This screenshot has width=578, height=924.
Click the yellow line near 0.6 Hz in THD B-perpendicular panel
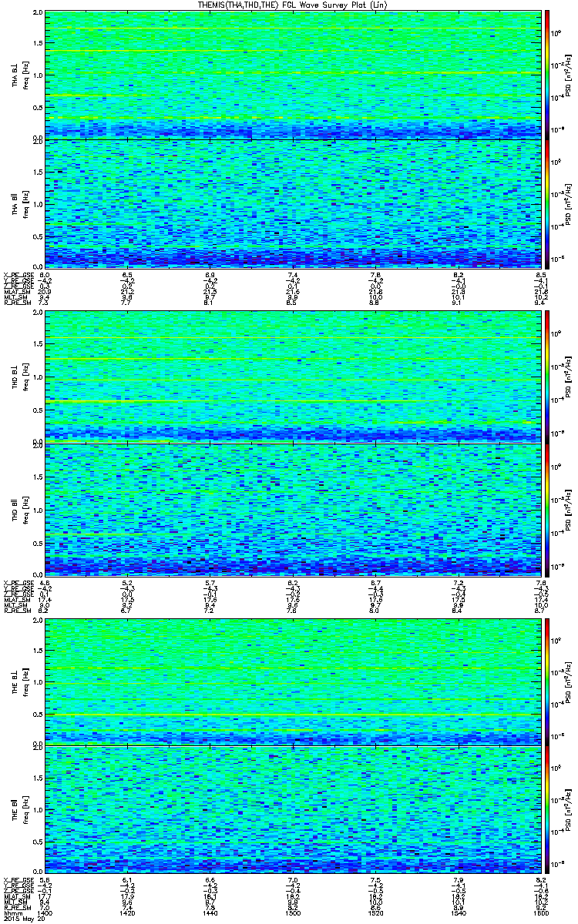(293, 401)
